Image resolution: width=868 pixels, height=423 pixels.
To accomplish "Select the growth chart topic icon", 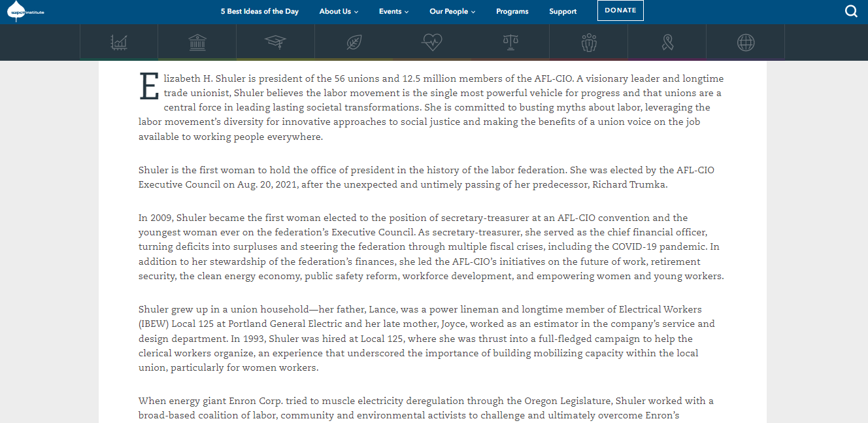I will pos(119,42).
